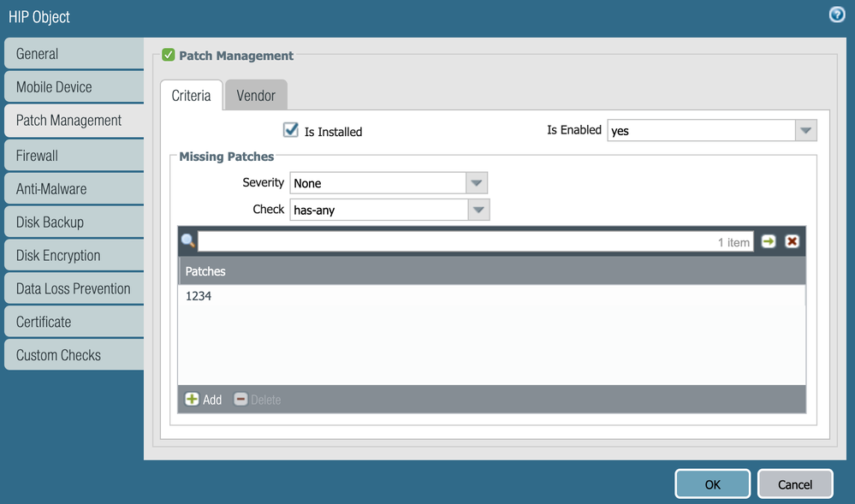Select the 1234 patch row

pyautogui.click(x=492, y=295)
